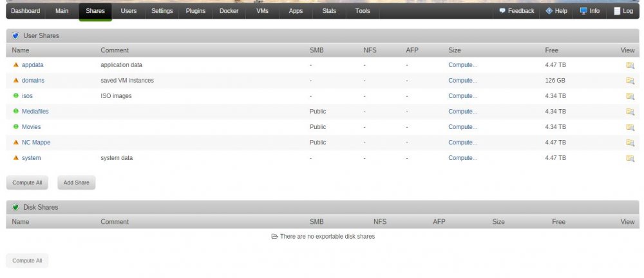This screenshot has height=278, width=644.
Task: Open the browse folder icon for isos
Action: [x=630, y=96]
